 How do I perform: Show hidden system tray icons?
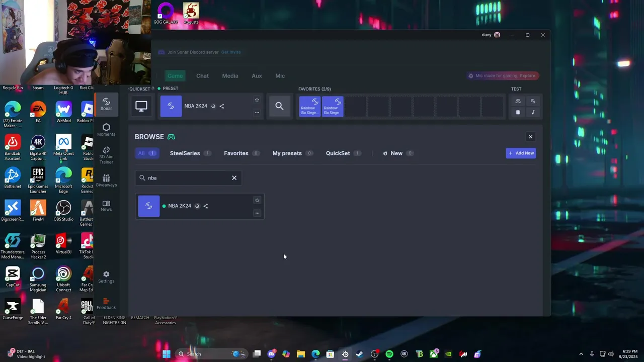click(581, 354)
